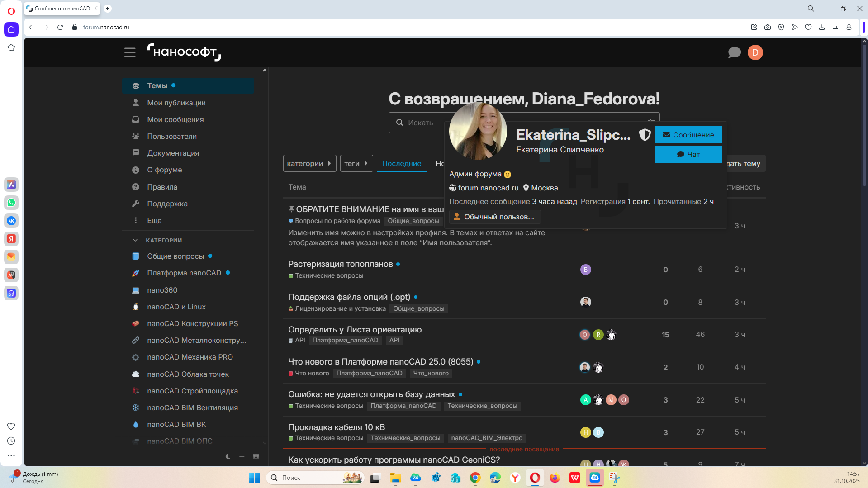This screenshot has height=488, width=868.
Task: Collapse the КАТЕГОРИИ section
Action: (135, 240)
